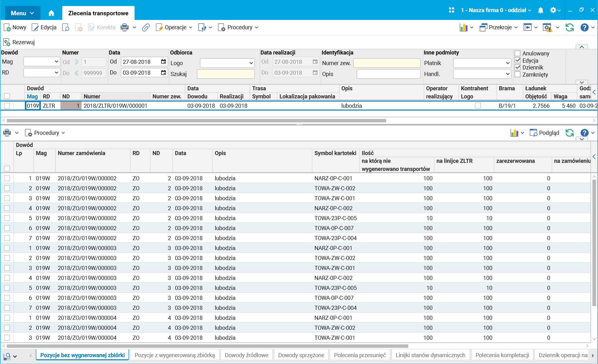Click the home icon tab

[x=51, y=13]
